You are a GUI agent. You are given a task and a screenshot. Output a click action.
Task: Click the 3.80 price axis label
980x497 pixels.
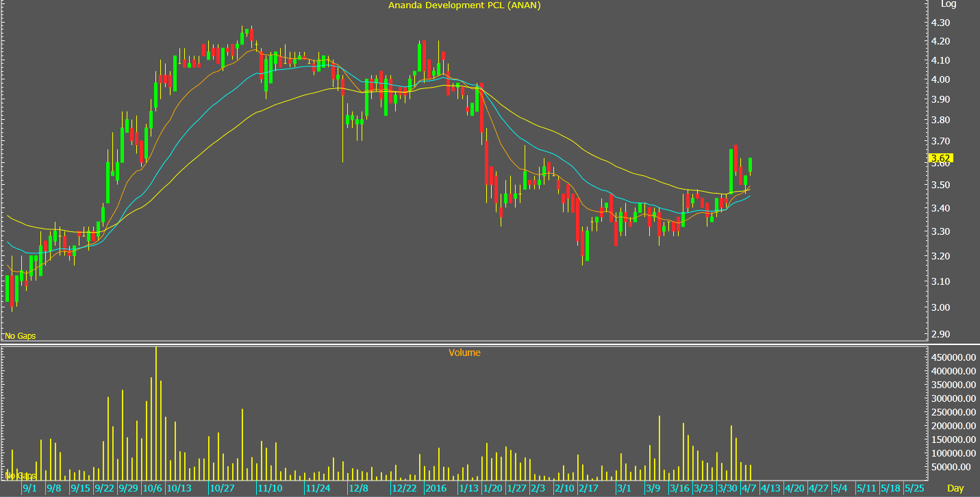(940, 120)
